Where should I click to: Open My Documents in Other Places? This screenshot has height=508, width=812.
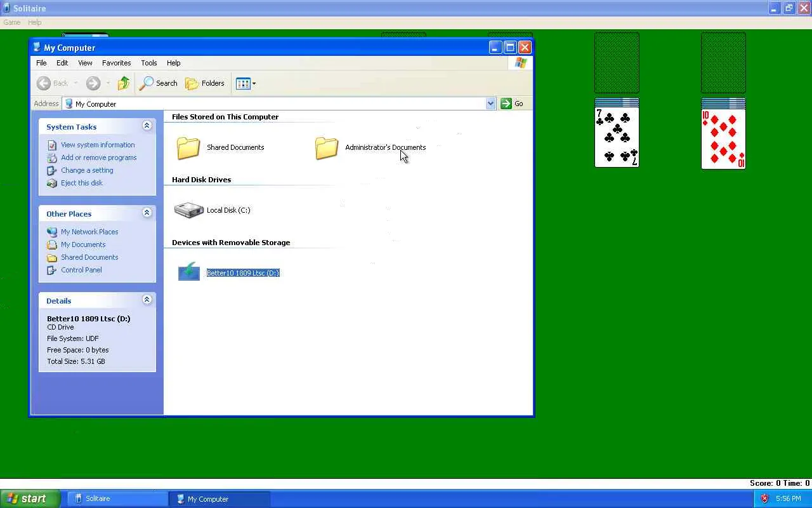point(83,244)
